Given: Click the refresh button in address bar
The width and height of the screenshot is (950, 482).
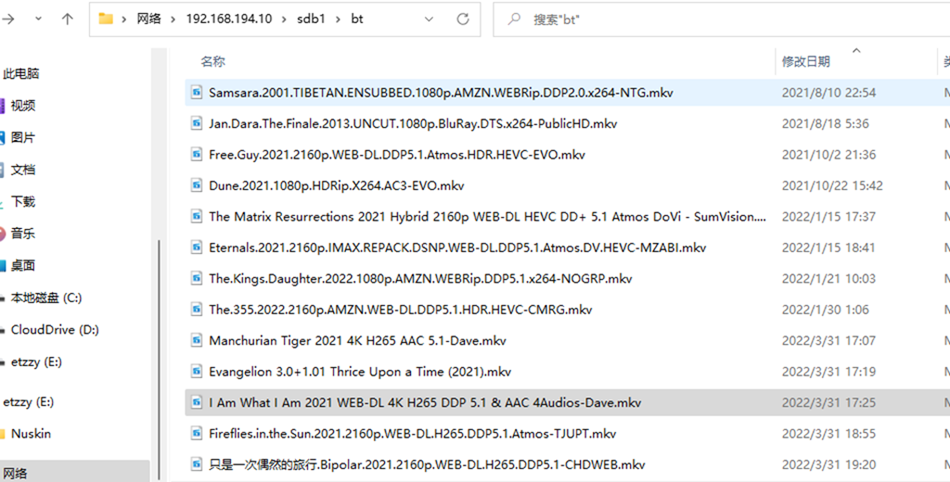Looking at the screenshot, I should tap(463, 19).
